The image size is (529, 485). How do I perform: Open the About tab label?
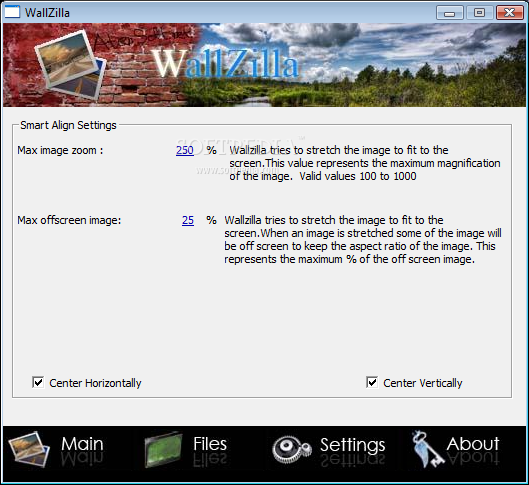(x=473, y=444)
